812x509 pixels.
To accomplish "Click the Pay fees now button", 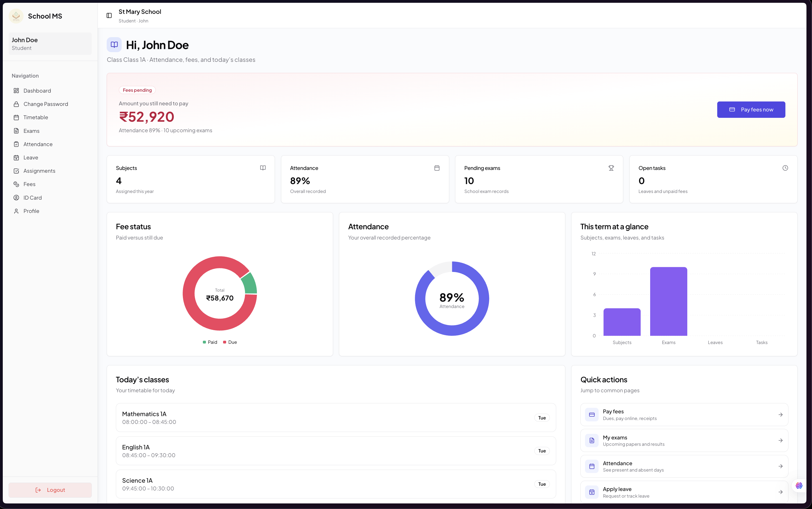I will (x=751, y=110).
